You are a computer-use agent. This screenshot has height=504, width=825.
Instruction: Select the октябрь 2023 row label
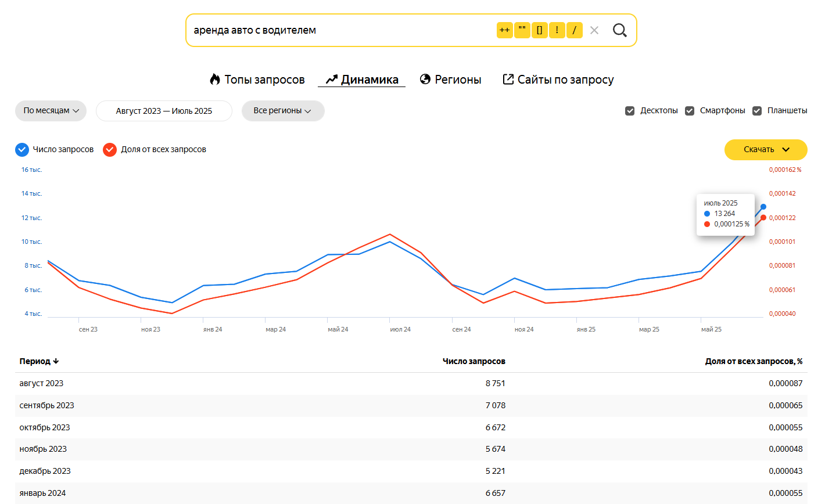click(x=45, y=427)
